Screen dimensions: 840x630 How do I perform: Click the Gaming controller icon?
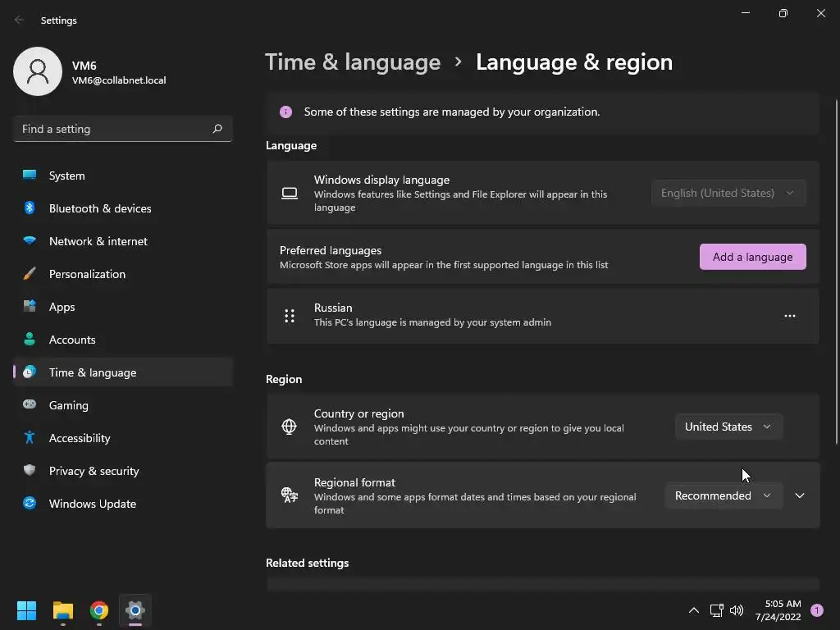pos(30,404)
